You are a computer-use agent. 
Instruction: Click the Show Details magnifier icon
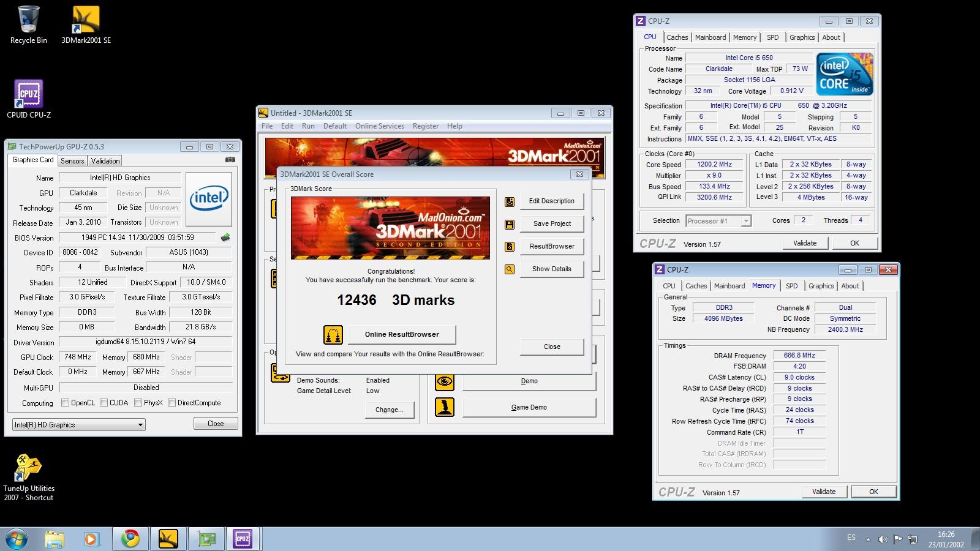510,269
